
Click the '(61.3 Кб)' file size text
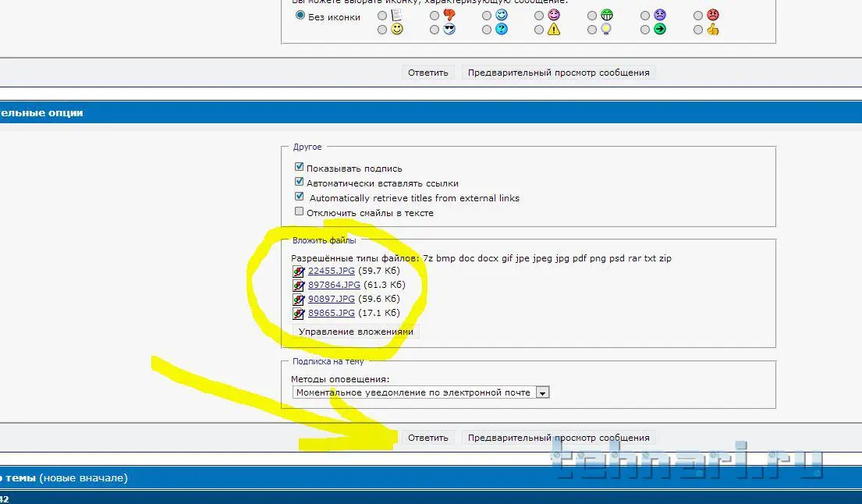385,285
